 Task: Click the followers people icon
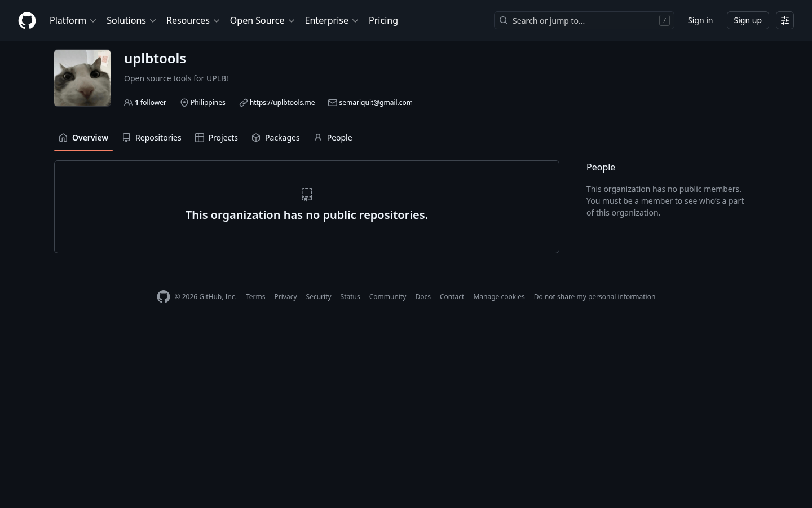[129, 103]
